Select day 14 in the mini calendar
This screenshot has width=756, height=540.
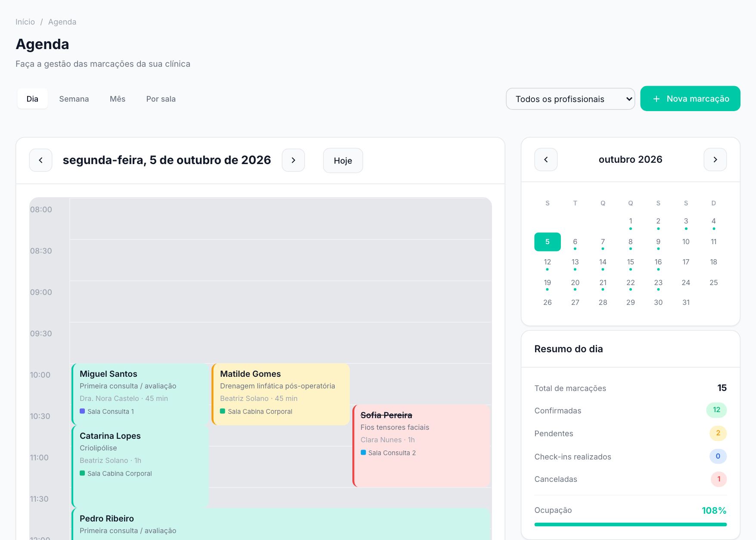coord(603,262)
